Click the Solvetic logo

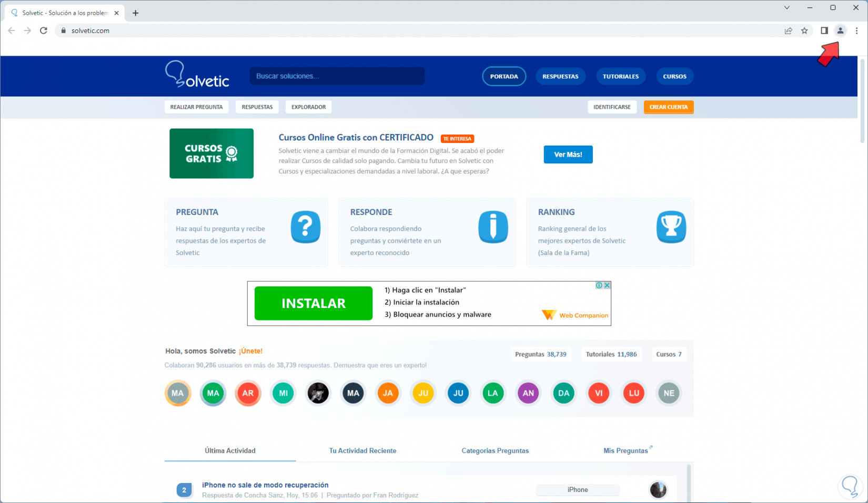(197, 75)
